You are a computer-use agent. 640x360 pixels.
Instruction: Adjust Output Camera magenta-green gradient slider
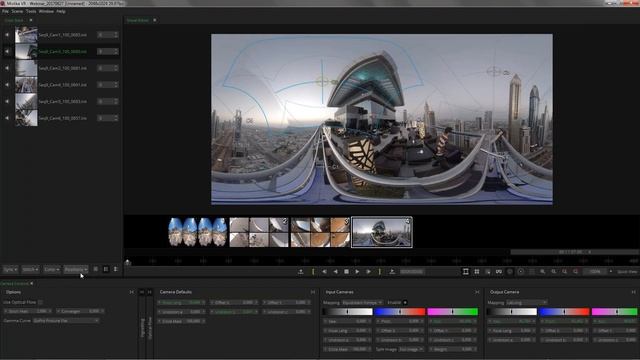point(614,312)
